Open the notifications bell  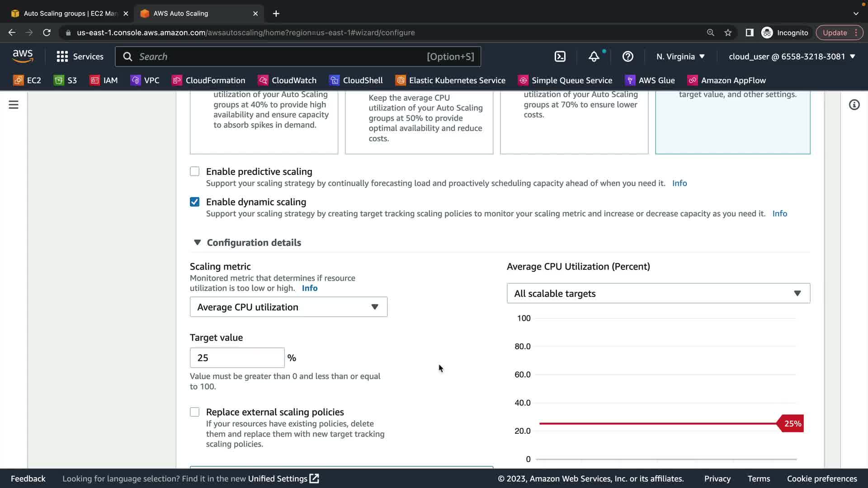coord(594,56)
